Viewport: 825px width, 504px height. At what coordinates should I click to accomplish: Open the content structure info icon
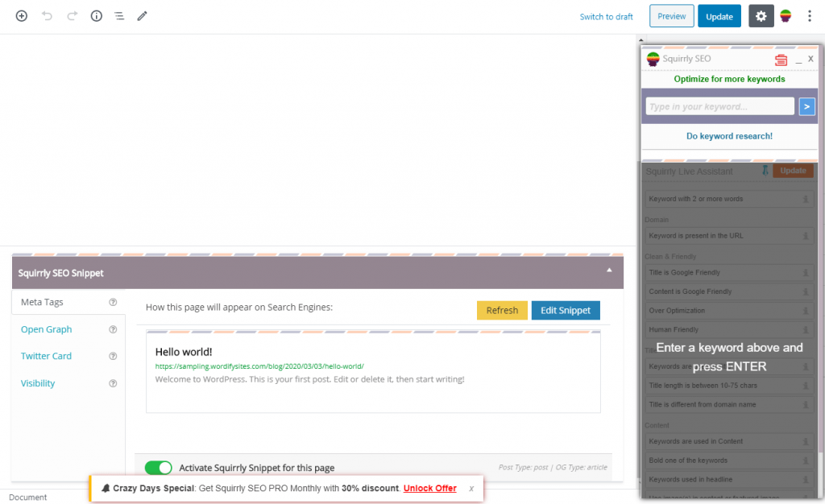[97, 16]
